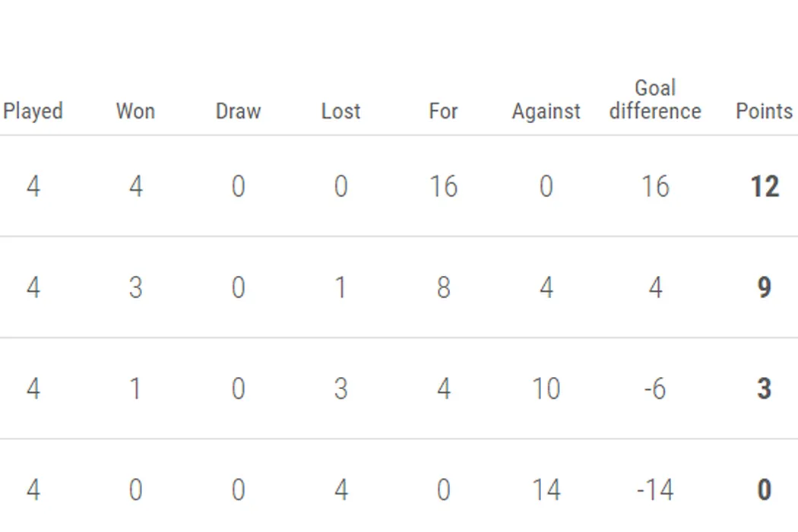The image size is (798, 532).
Task: Click the Points column header
Action: (x=764, y=111)
